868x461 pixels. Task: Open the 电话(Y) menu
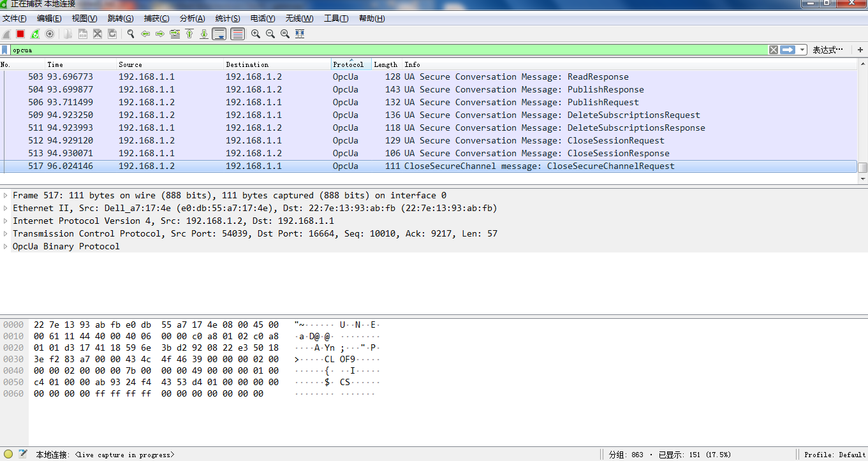(263, 18)
